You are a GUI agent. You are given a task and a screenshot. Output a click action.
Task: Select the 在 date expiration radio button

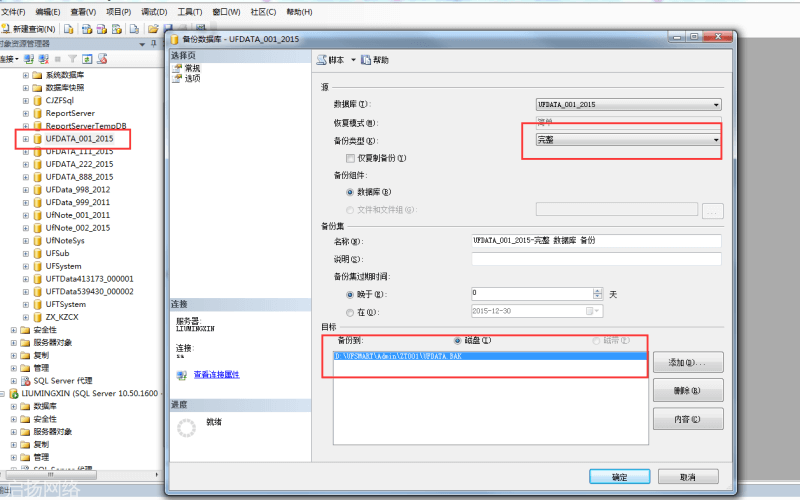(x=349, y=312)
